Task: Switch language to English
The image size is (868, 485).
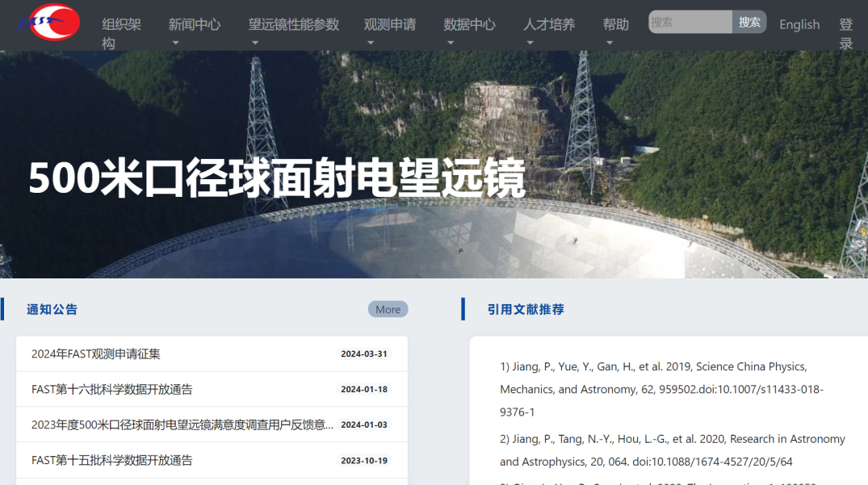Action: (x=799, y=25)
